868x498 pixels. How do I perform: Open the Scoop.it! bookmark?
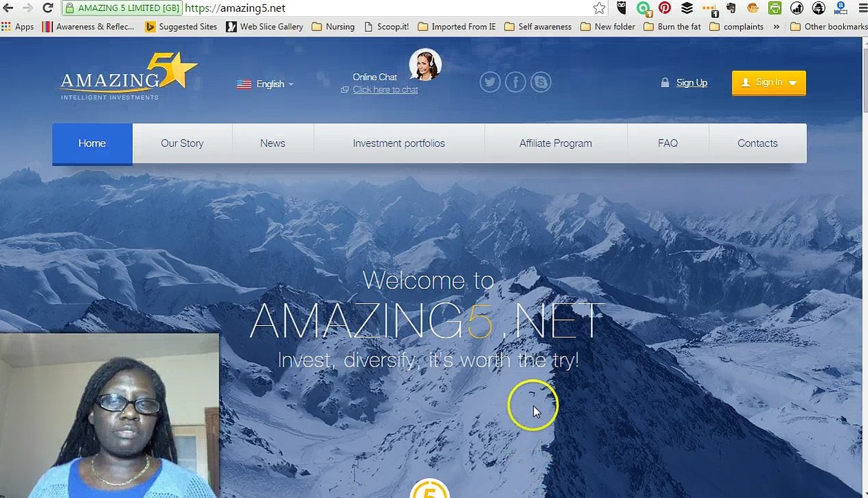pyautogui.click(x=386, y=27)
